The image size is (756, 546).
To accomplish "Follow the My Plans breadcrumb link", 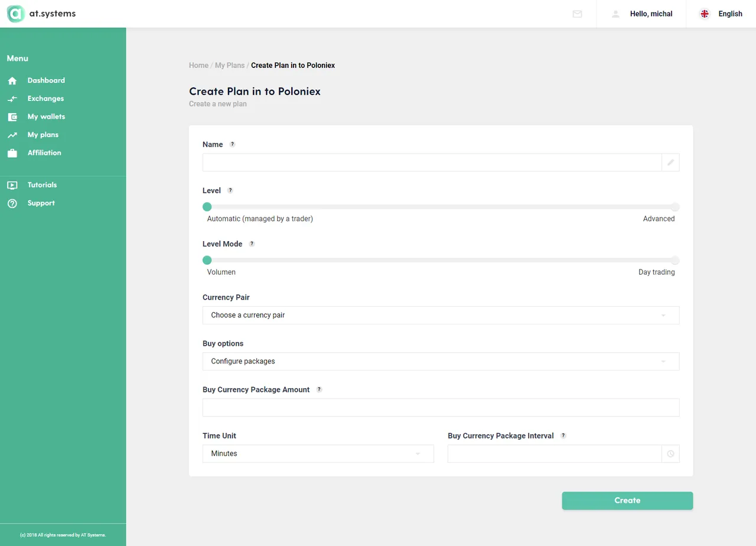I will pos(230,66).
